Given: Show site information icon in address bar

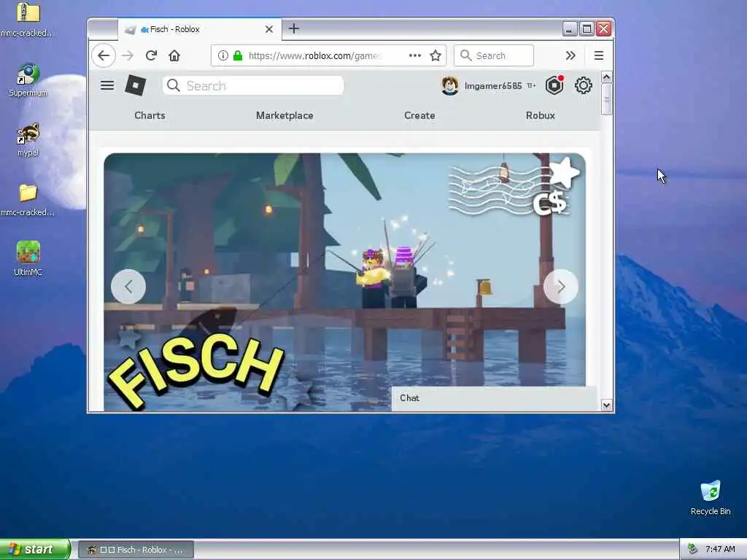Looking at the screenshot, I should pyautogui.click(x=222, y=55).
